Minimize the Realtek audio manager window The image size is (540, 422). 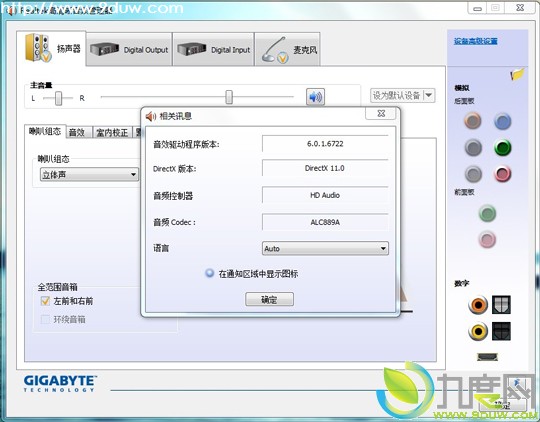[477, 8]
